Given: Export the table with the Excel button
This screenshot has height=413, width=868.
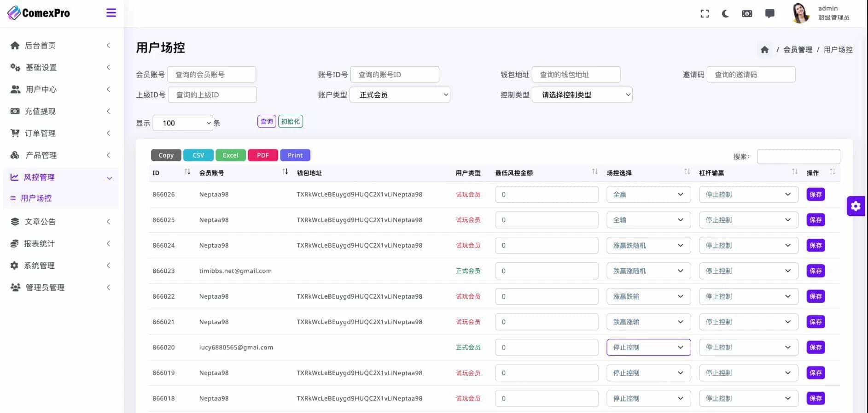Looking at the screenshot, I should click(230, 155).
